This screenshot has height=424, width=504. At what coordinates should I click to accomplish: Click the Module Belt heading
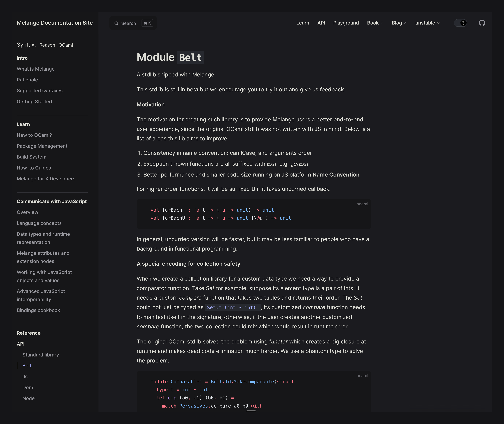click(x=170, y=57)
